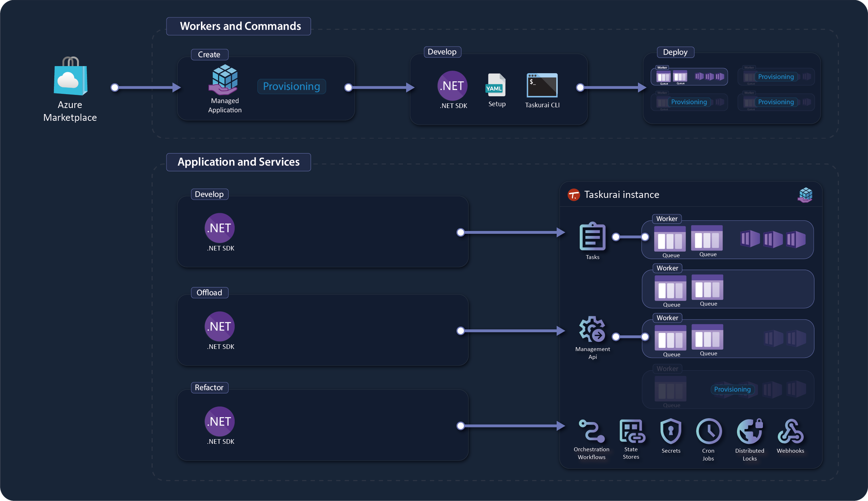
Task: Click the Orchestration Workflows icon
Action: pos(591,431)
